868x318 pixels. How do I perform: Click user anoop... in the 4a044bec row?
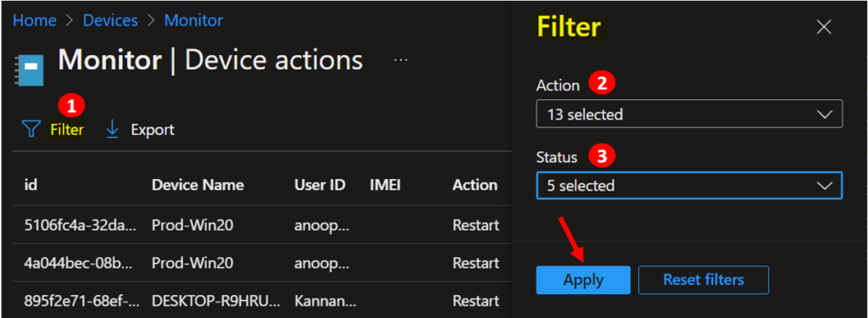click(x=321, y=263)
